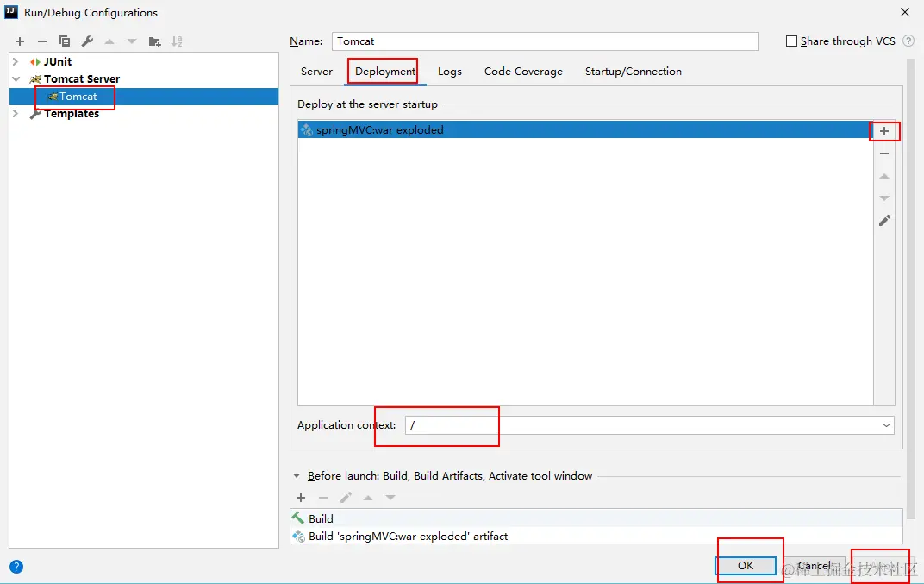924x584 pixels.
Task: Select the Tomcat configuration in tree
Action: tap(144, 97)
